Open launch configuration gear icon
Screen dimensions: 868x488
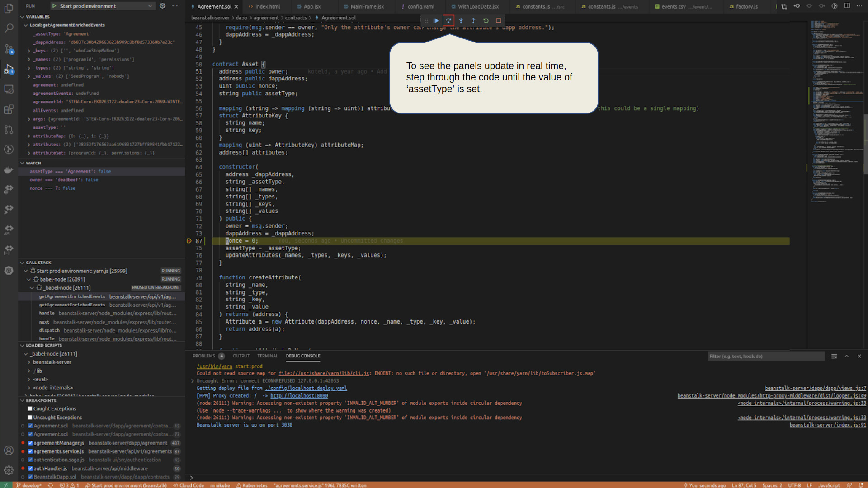[x=162, y=6]
